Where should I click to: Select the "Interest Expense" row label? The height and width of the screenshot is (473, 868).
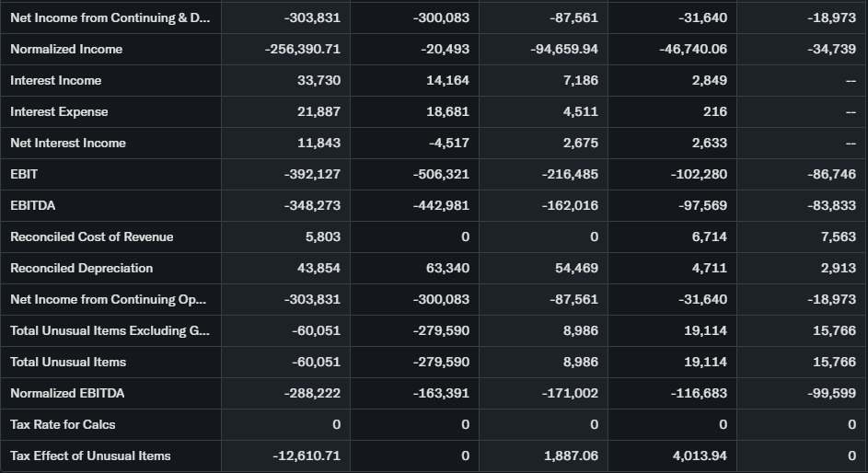click(59, 111)
